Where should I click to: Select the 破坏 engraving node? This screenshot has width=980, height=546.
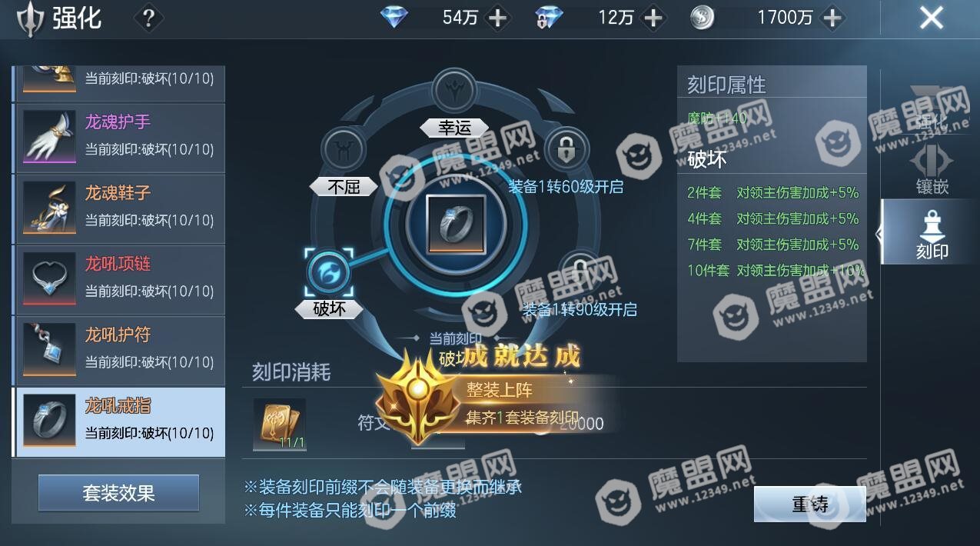pyautogui.click(x=329, y=272)
